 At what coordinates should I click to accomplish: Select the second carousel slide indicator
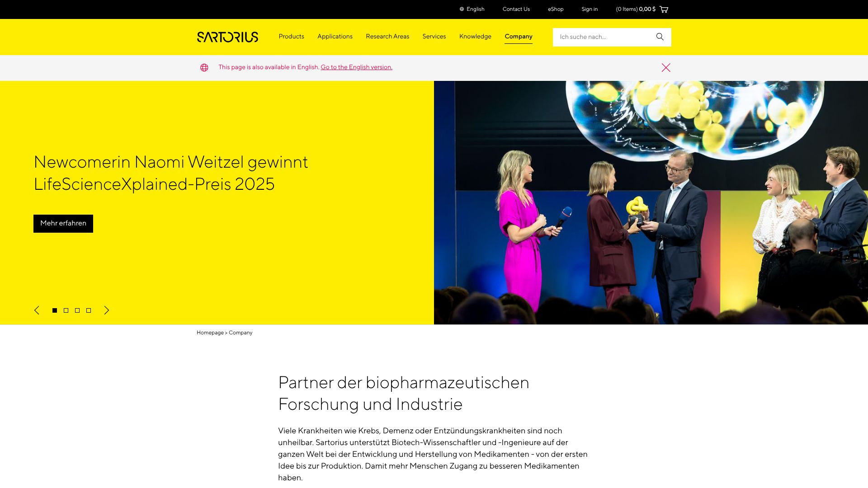pyautogui.click(x=66, y=310)
